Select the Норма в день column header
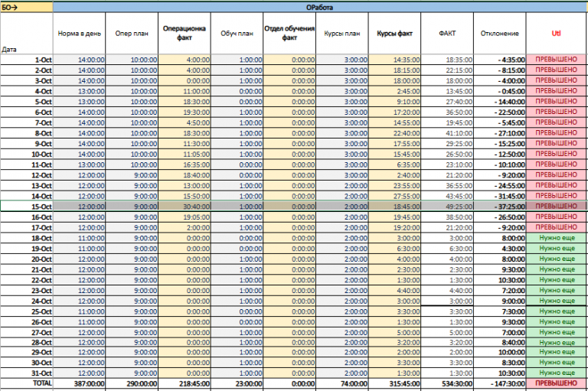 click(x=79, y=34)
